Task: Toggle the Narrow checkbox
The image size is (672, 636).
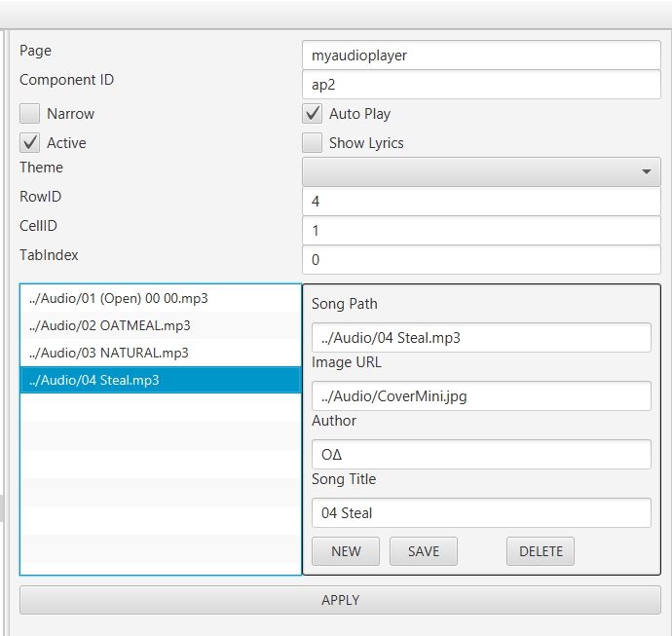Action: pos(30,114)
